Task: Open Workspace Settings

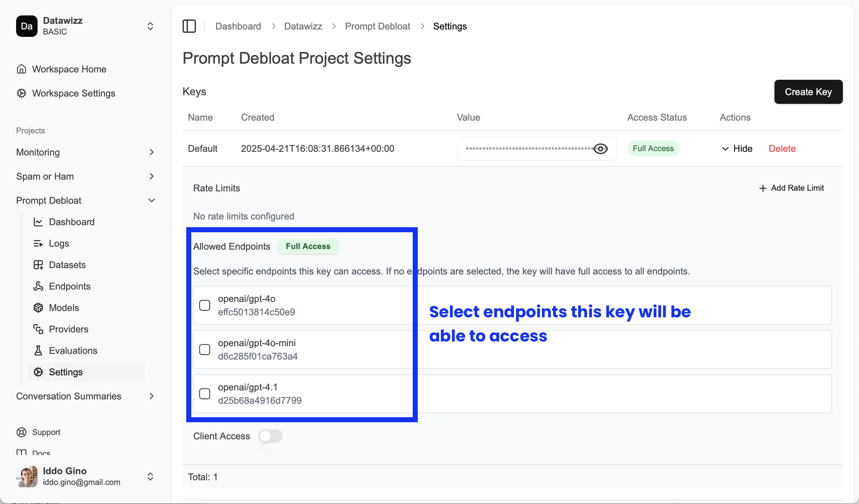Action: 73,93
